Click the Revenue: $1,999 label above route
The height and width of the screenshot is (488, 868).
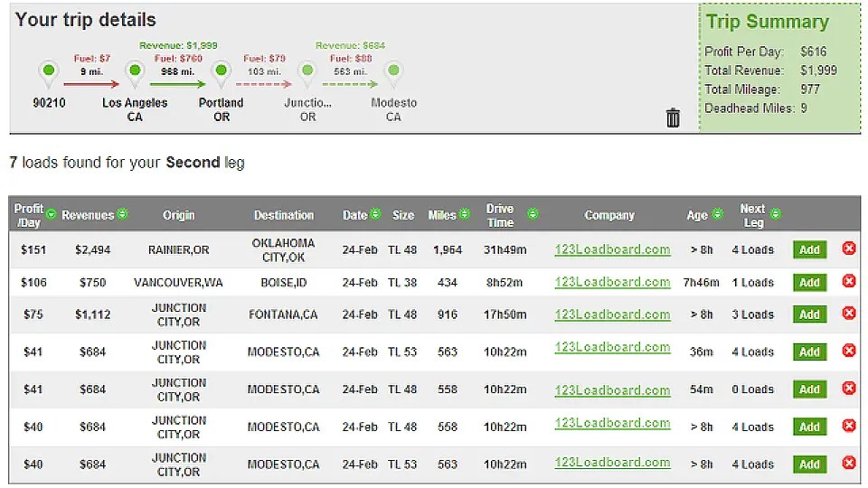coord(178,45)
